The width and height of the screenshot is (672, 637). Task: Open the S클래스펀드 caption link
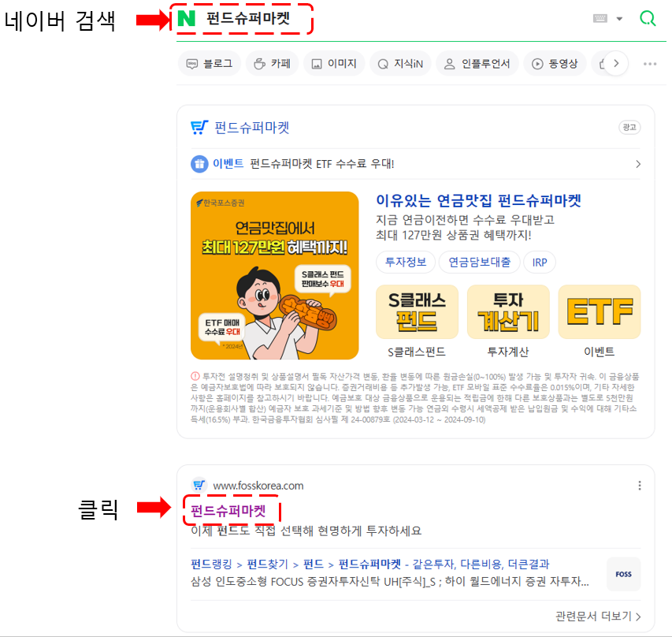pos(417,352)
